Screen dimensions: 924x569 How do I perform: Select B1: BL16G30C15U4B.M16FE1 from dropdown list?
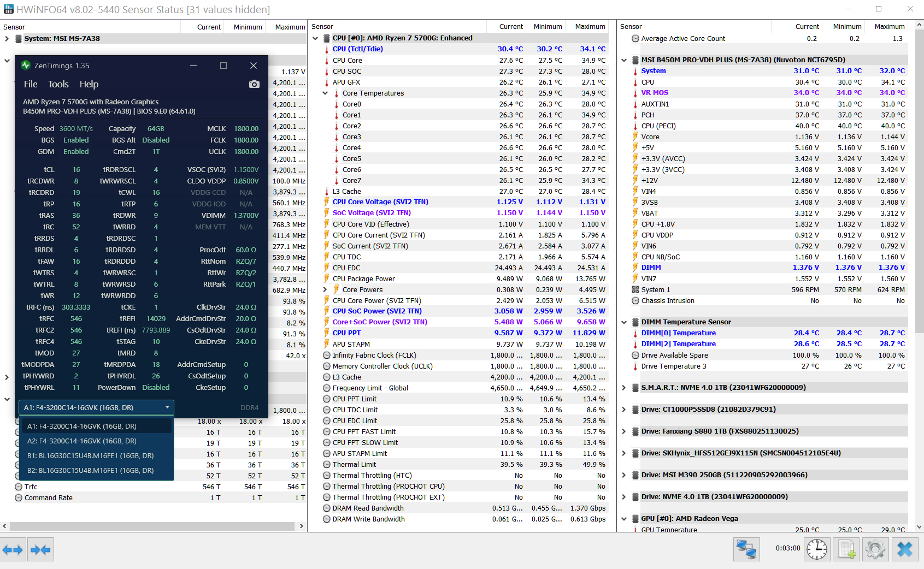click(96, 456)
